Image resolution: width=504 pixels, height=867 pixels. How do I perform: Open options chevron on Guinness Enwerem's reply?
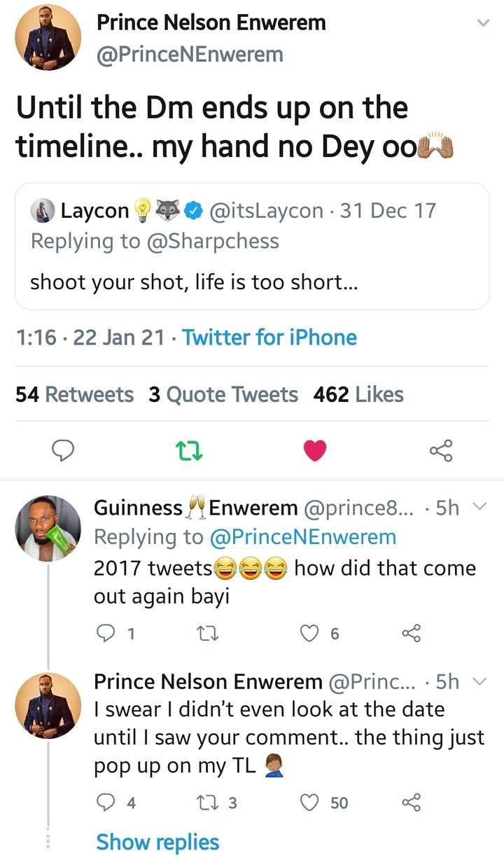479,507
